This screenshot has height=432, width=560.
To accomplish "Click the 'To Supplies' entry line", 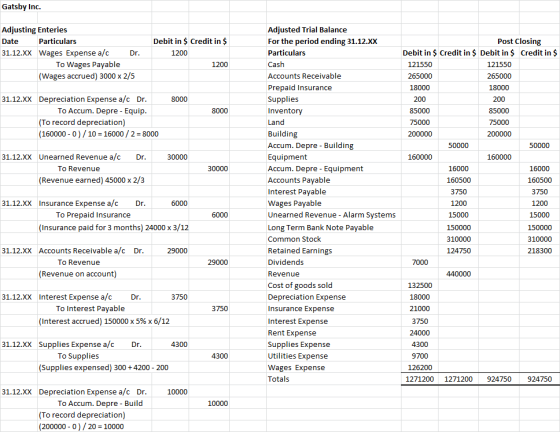I will click(x=78, y=356).
